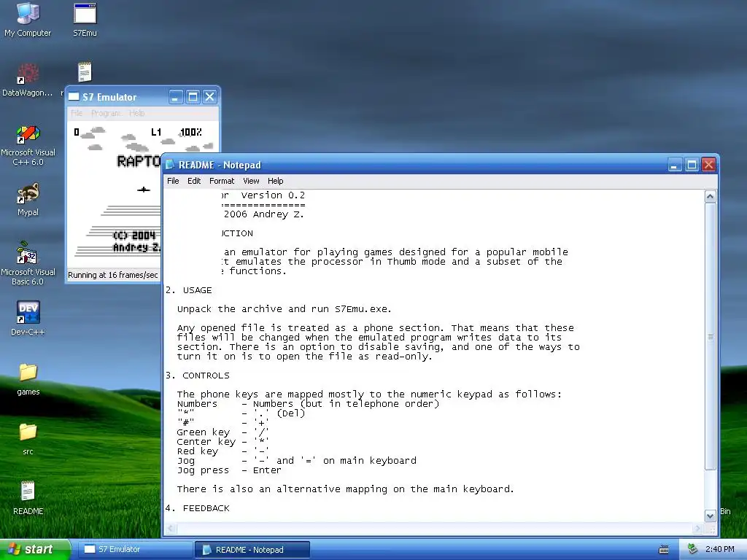Maximize the S7 Emulator window
The width and height of the screenshot is (747, 560).
193,97
